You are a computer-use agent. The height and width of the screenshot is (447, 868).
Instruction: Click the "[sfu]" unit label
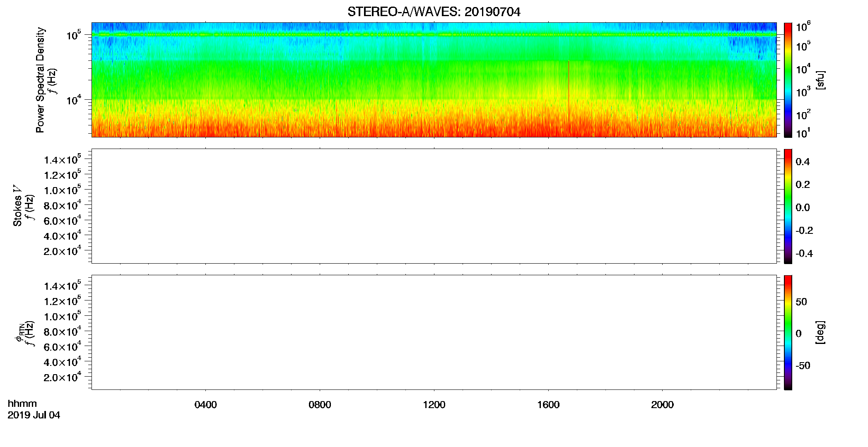pos(820,80)
